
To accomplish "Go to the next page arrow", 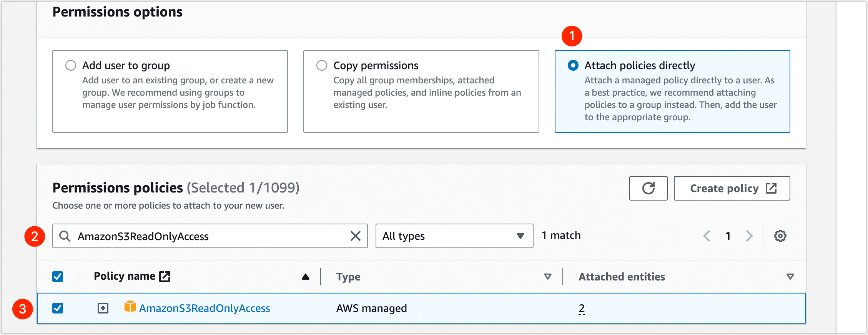I will pyautogui.click(x=749, y=236).
